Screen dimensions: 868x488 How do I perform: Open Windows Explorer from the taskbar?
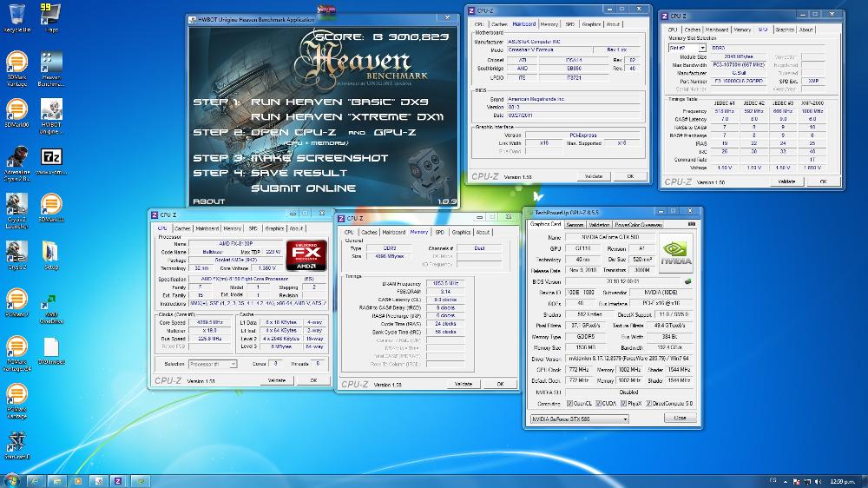pyautogui.click(x=56, y=481)
